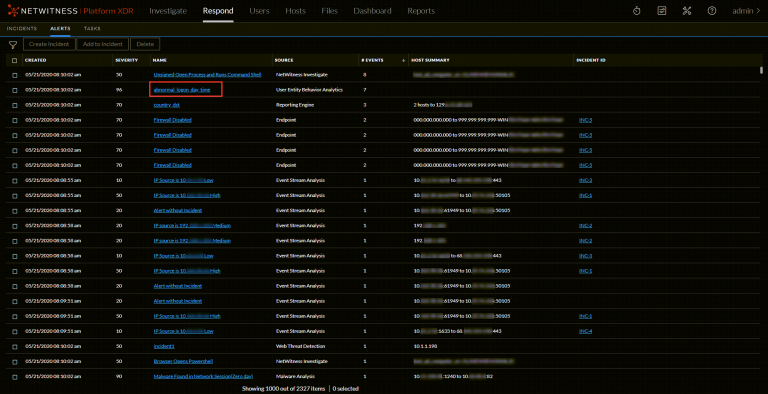Switch to the Tasks tab
Screen dimensions: 768x394
click(92, 29)
